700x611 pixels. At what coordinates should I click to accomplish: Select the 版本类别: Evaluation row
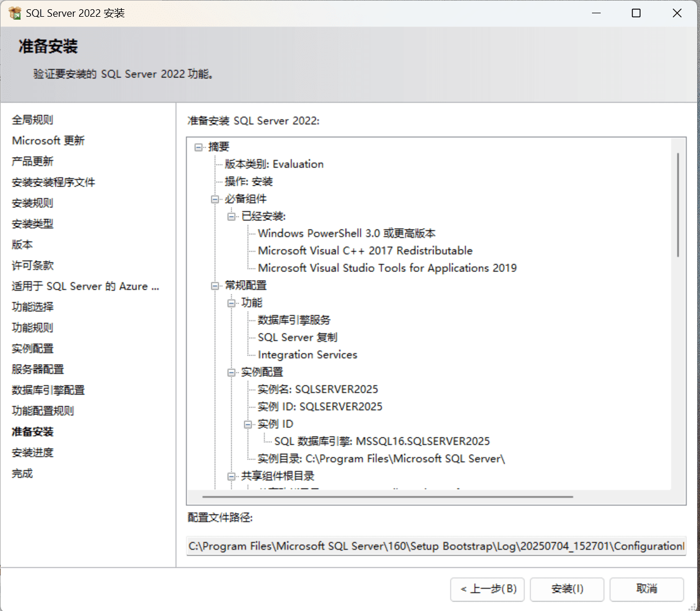pyautogui.click(x=274, y=164)
